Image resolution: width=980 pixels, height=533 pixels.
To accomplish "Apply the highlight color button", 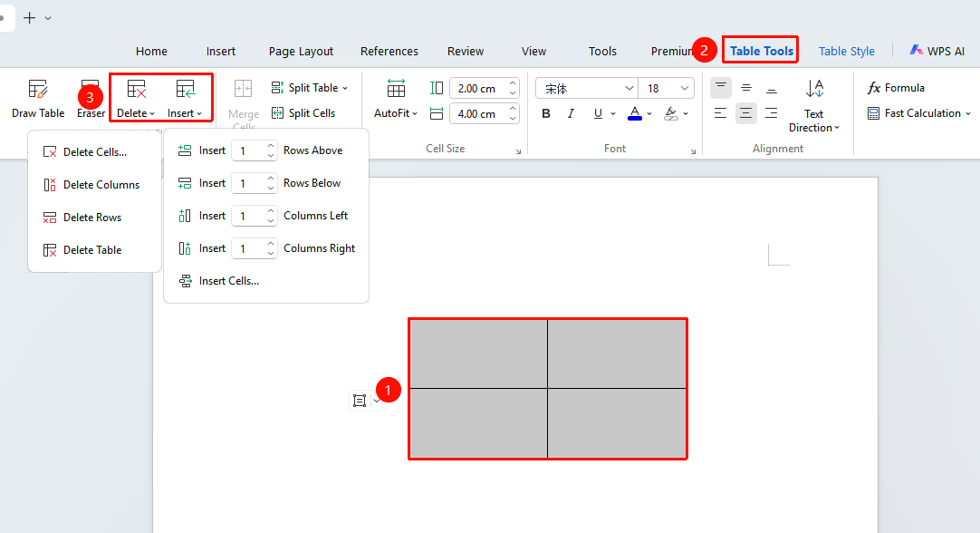I will (670, 113).
